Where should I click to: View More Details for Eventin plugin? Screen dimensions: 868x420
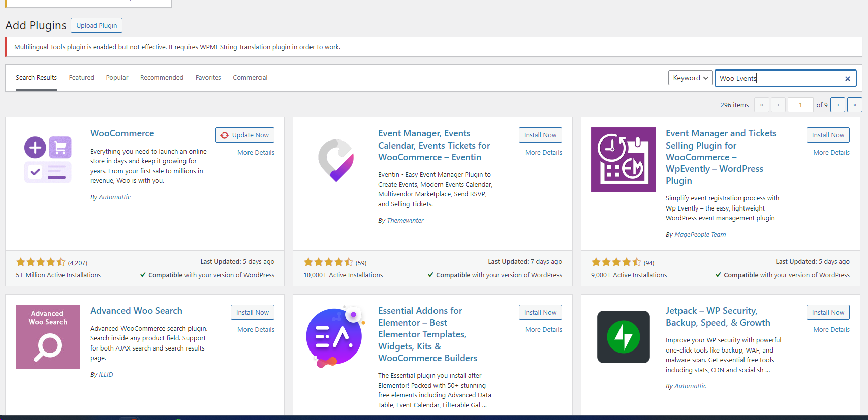[x=544, y=153]
